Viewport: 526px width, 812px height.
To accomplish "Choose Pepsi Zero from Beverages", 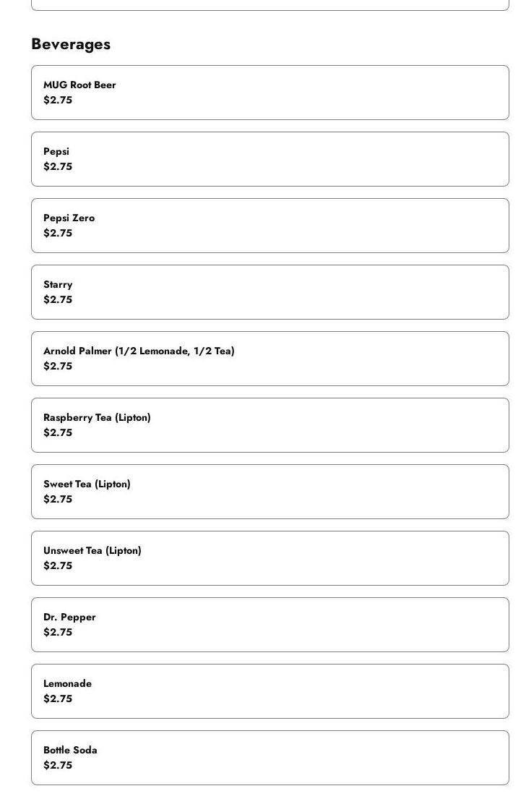I will 270,226.
